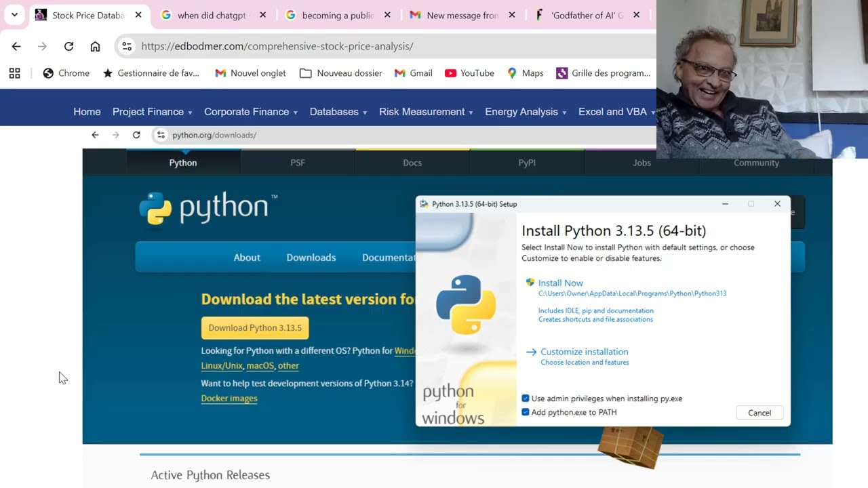The image size is (868, 488).
Task: Click the browser forward arrow
Action: [x=42, y=46]
